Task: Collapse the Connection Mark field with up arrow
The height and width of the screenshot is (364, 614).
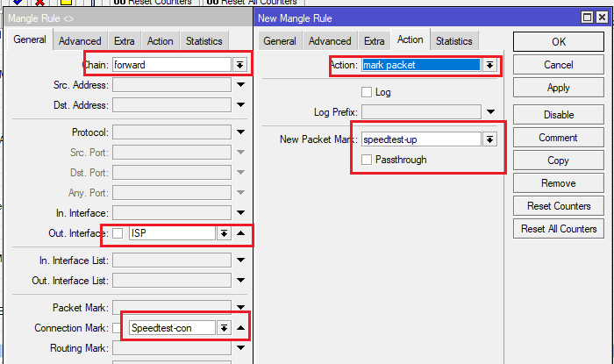Action: point(241,328)
